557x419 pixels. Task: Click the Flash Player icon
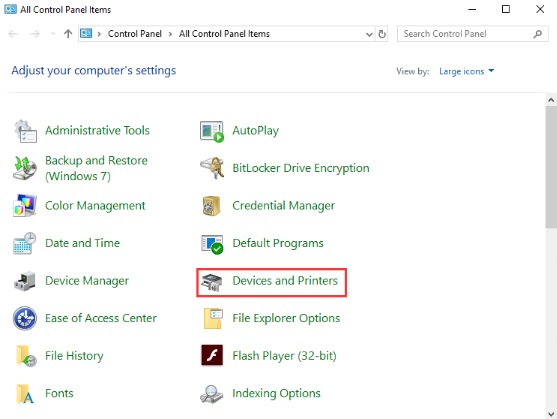click(212, 355)
